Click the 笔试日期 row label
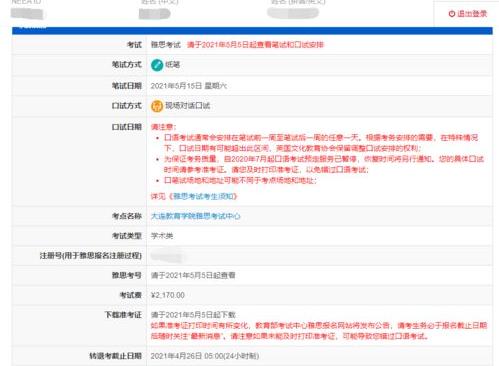499x366 pixels. point(127,86)
